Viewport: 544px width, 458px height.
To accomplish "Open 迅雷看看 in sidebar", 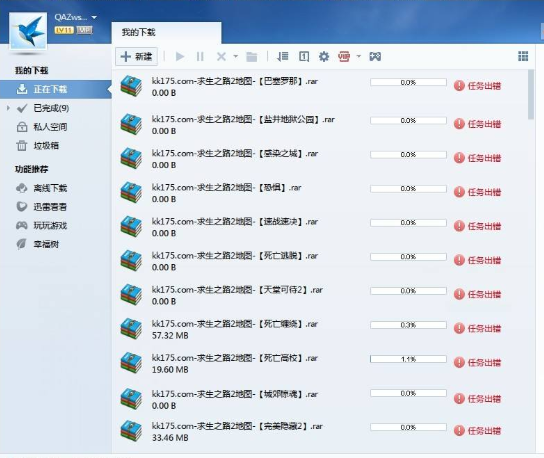I will pyautogui.click(x=50, y=207).
